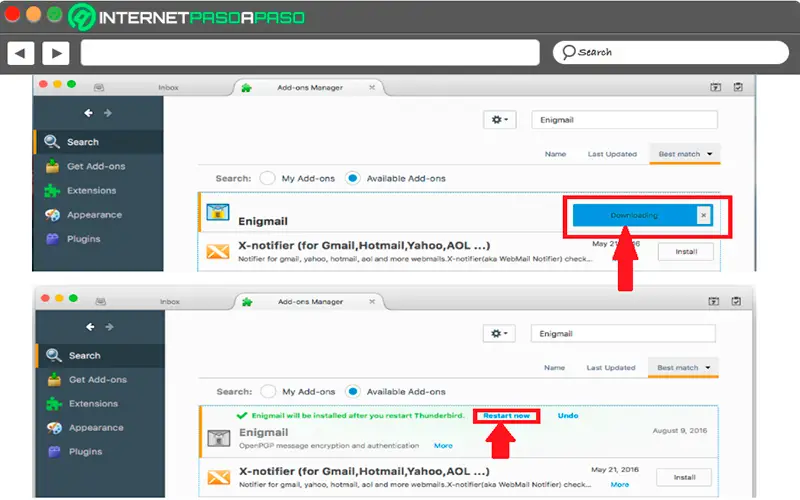Select Available Add-ons radio in lower window

coord(353,392)
